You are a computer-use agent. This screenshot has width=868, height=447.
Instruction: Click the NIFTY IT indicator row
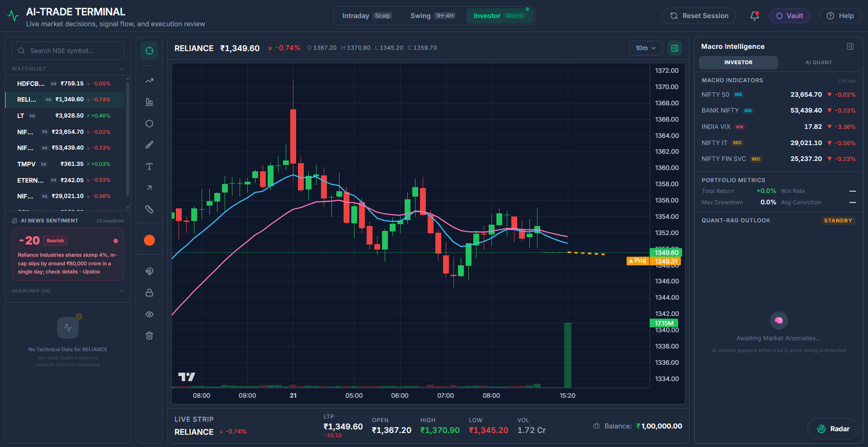coord(778,143)
